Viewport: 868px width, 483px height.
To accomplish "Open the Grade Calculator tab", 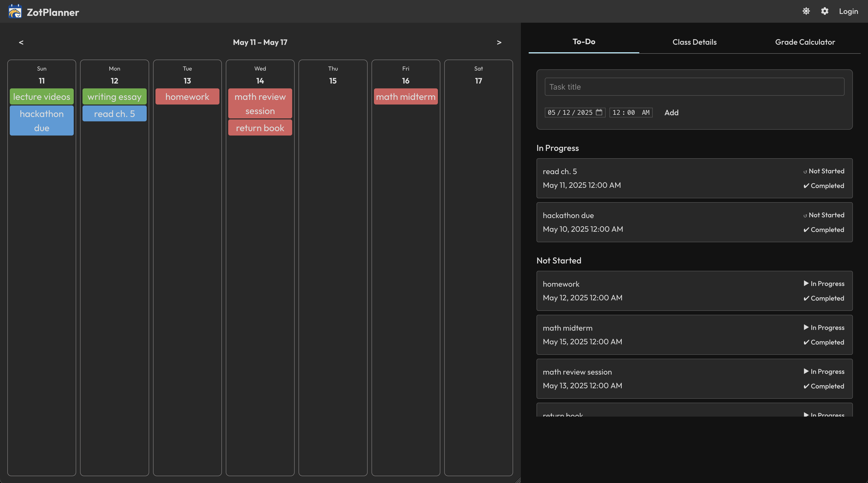I will tap(805, 42).
